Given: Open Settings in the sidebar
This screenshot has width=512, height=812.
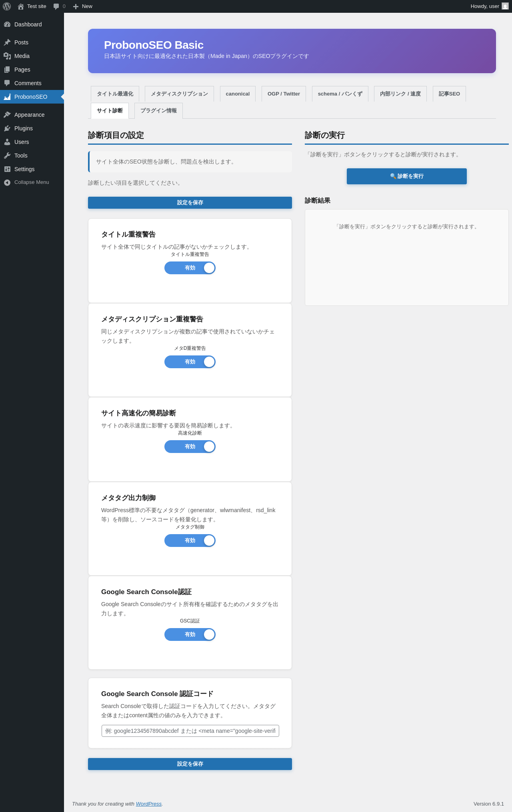Looking at the screenshot, I should (x=32, y=169).
